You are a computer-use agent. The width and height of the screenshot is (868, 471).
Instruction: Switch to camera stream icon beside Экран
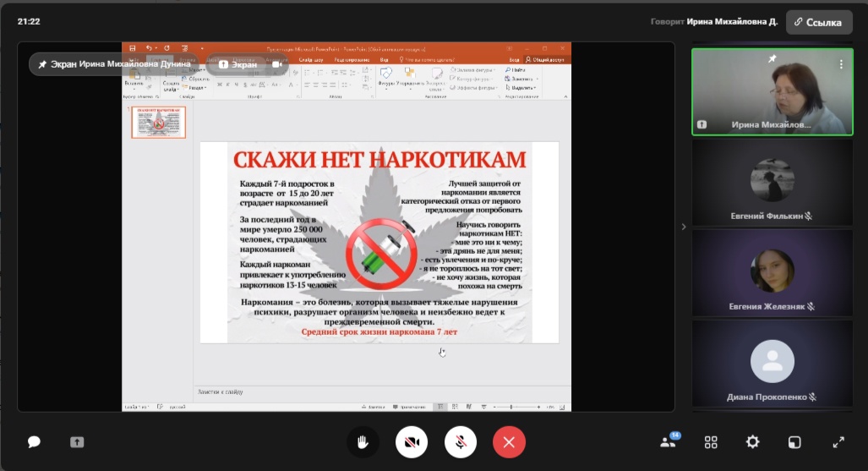[x=276, y=64]
